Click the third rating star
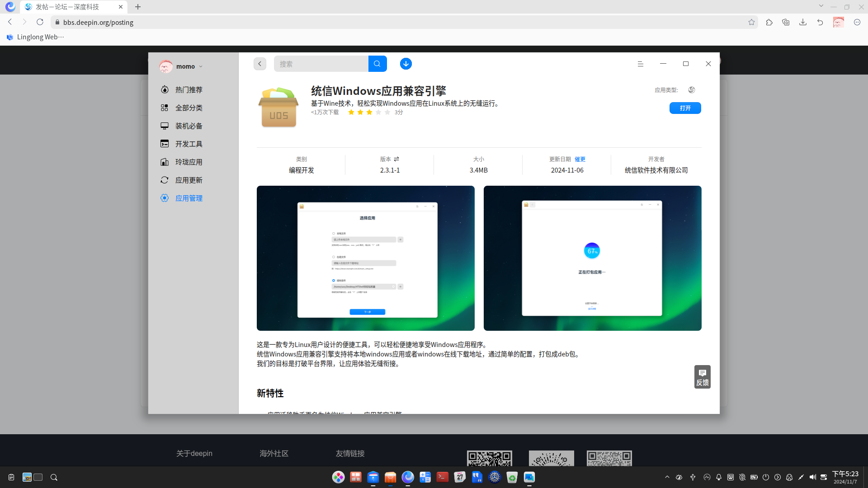Viewport: 868px width, 488px height. [369, 112]
